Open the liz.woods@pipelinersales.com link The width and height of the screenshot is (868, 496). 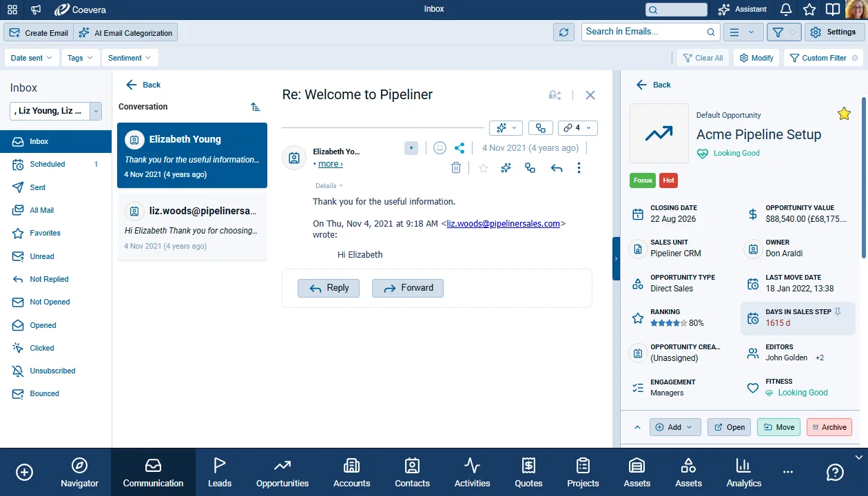click(x=504, y=223)
